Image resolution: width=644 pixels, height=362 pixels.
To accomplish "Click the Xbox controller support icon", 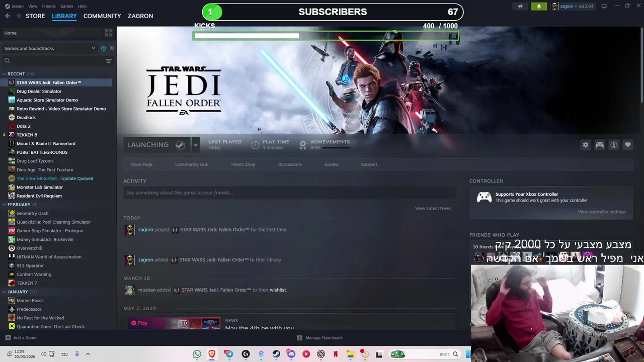I will coord(484,197).
